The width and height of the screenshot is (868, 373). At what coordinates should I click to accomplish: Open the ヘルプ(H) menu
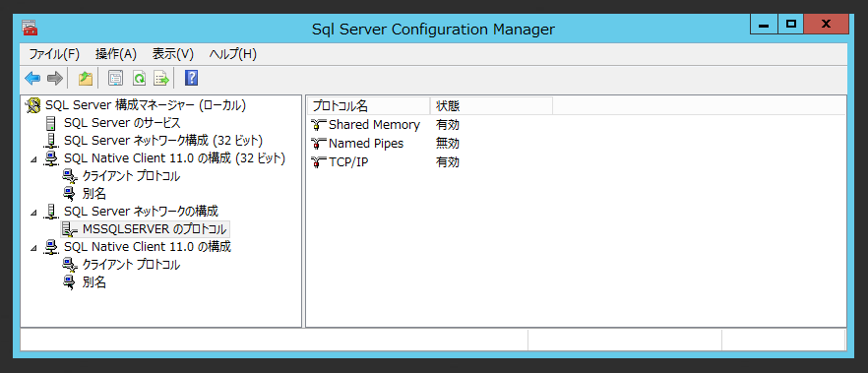pos(233,54)
